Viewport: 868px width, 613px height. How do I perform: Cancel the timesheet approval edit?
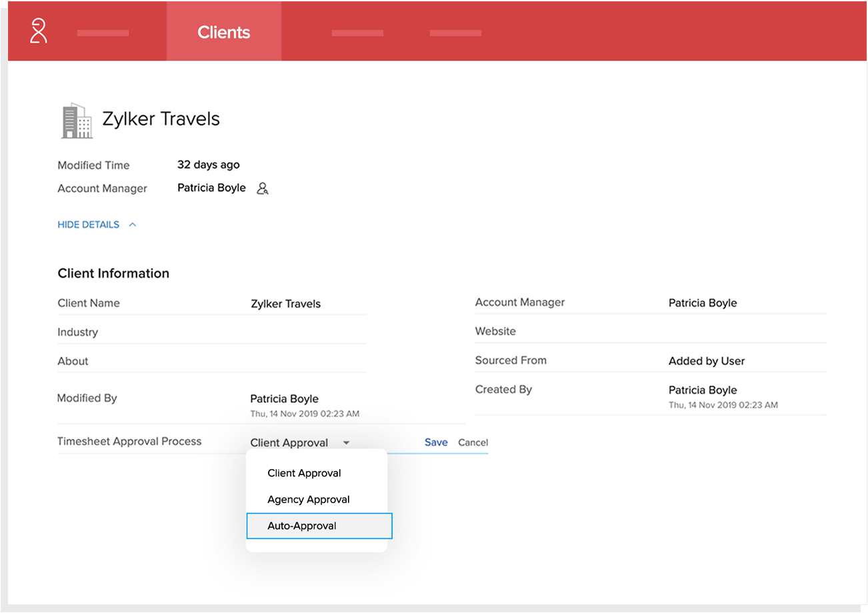(473, 442)
